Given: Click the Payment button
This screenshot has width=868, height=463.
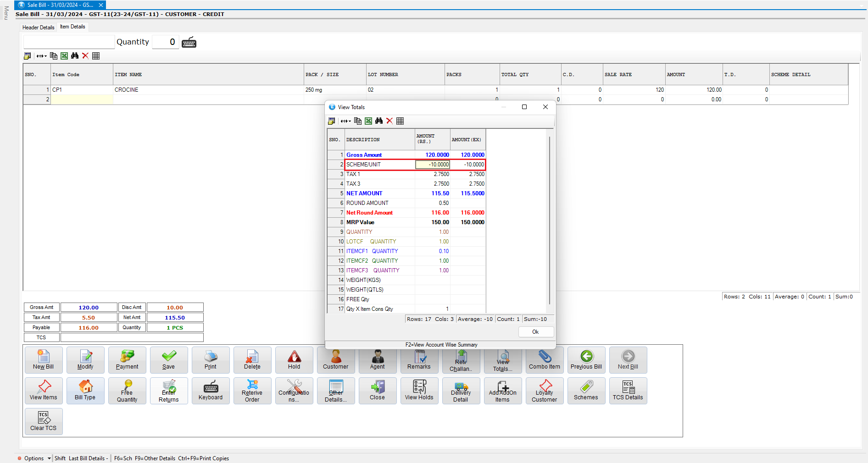Looking at the screenshot, I should click(127, 360).
